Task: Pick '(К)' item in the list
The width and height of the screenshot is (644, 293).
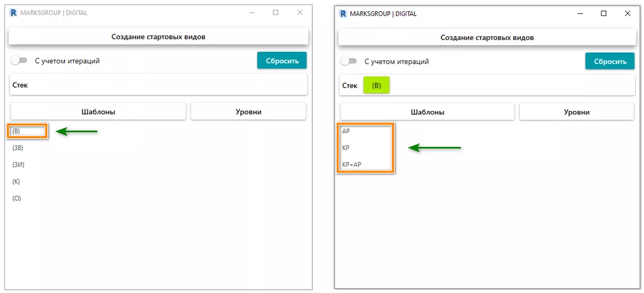Action: point(16,182)
